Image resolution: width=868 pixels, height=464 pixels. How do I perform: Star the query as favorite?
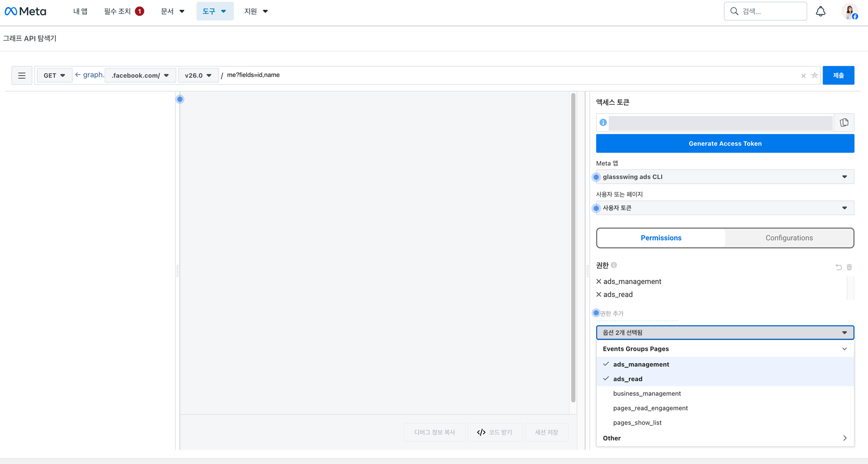pos(814,75)
